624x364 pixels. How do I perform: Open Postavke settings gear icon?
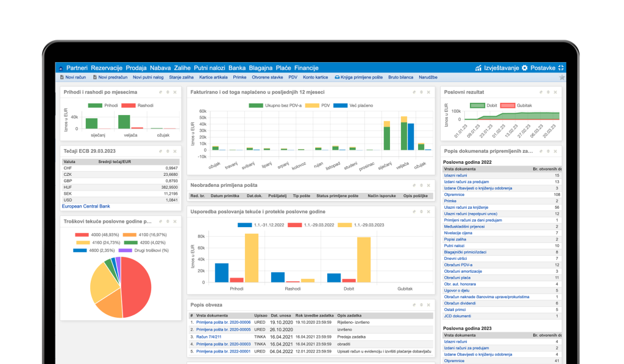click(524, 68)
